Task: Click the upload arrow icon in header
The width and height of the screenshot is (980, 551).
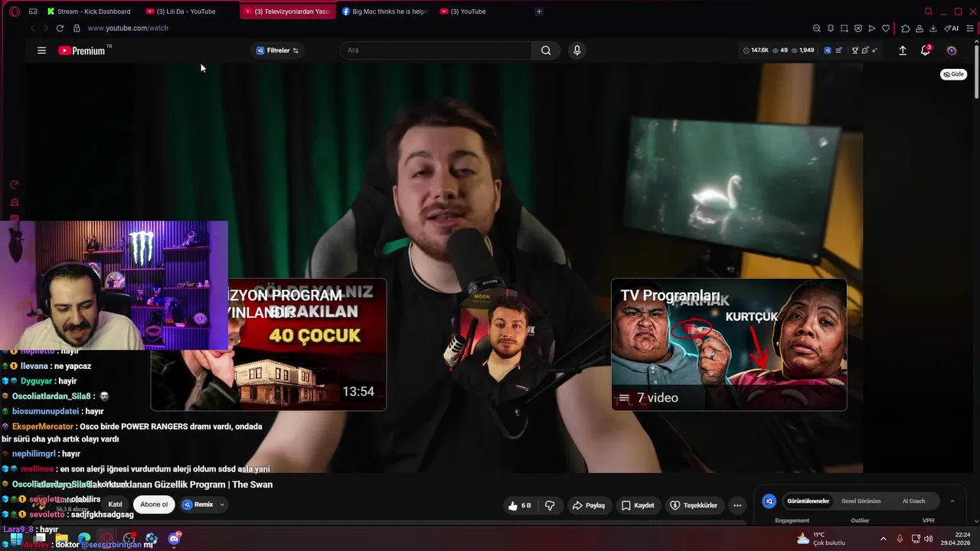Action: [903, 51]
